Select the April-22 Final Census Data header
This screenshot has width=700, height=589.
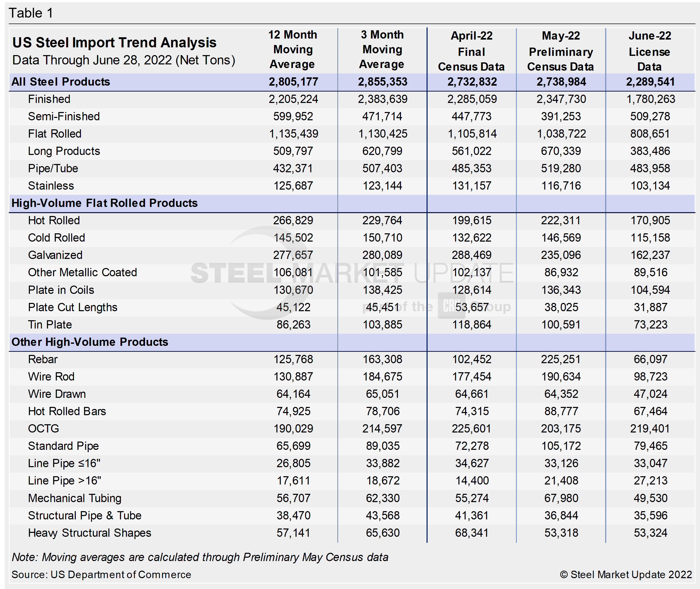click(x=471, y=51)
